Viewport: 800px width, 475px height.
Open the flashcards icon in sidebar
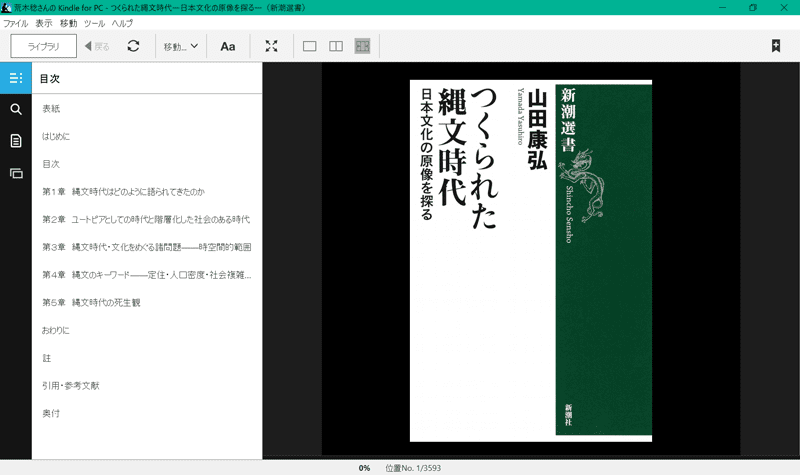[16, 173]
